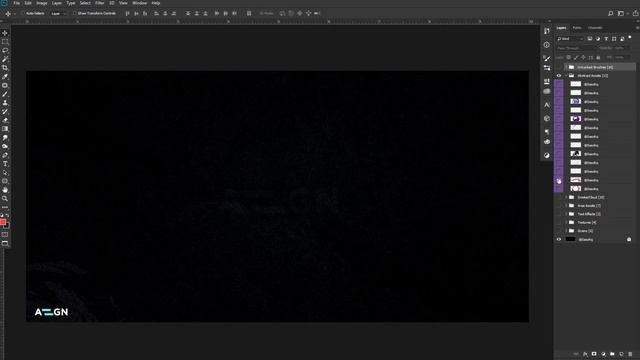Toggle Quick Mask mode icon
Viewport: 640px width, 360px height.
(5, 235)
